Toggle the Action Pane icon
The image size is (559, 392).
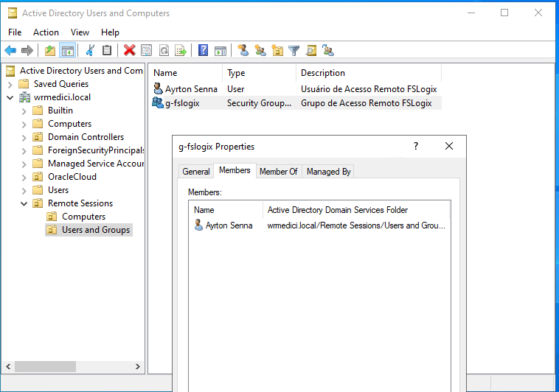(x=221, y=51)
